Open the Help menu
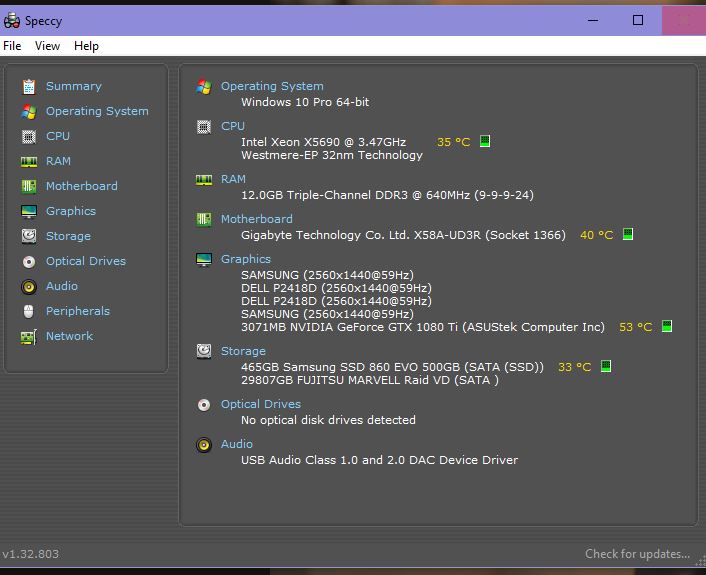 (x=86, y=46)
